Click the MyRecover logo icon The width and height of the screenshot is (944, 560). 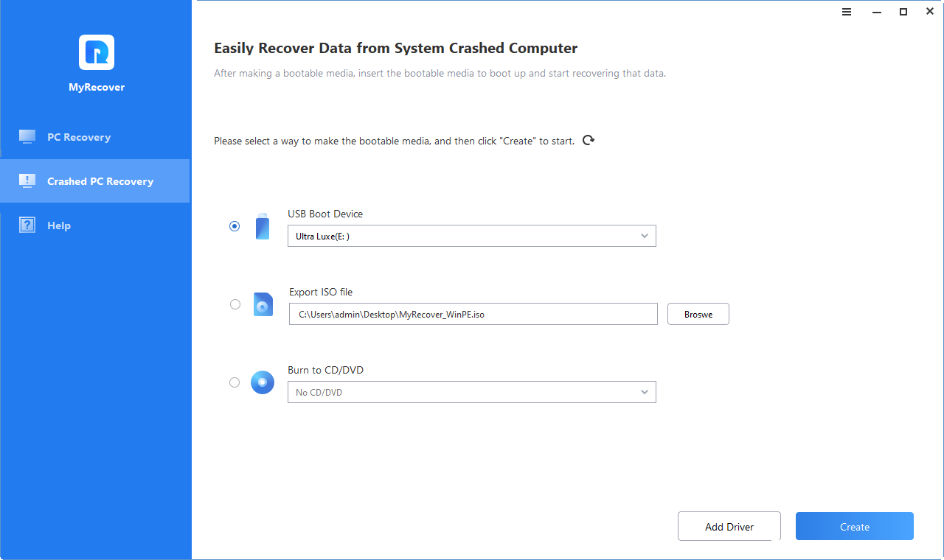pos(97,52)
